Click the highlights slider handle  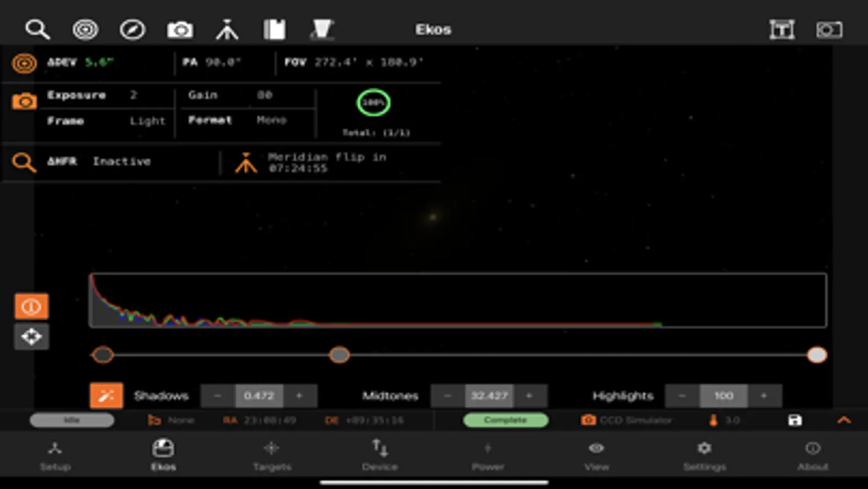click(x=816, y=355)
